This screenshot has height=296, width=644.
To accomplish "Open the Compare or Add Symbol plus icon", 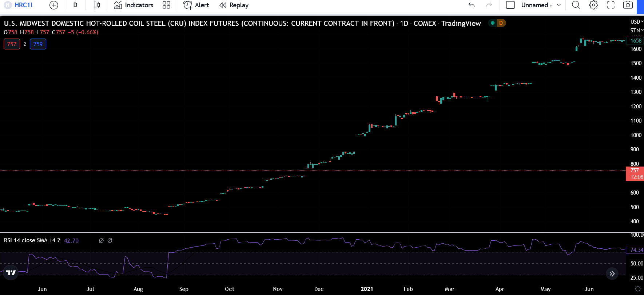I will pos(53,5).
